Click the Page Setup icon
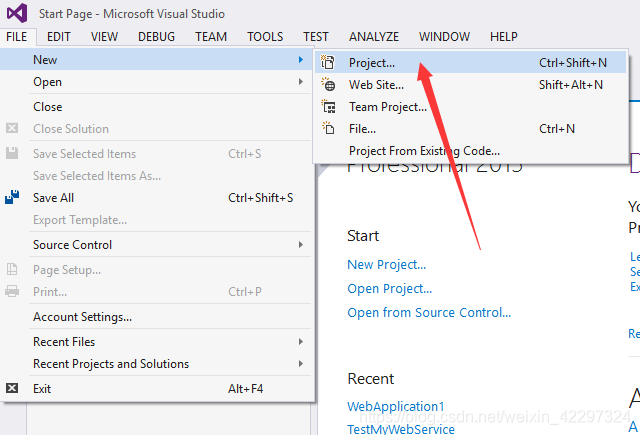The width and height of the screenshot is (640, 435). point(12,269)
